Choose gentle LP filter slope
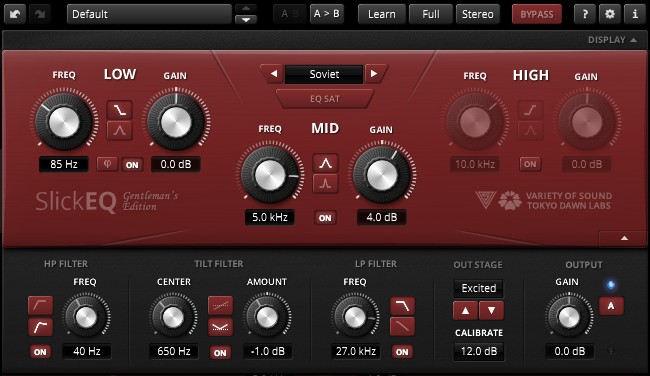Viewport: 650px width, 376px height. point(402,326)
